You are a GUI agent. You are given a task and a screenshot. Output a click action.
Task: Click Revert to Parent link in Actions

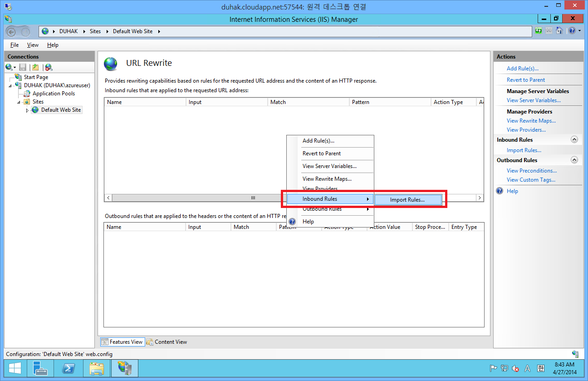(x=526, y=80)
